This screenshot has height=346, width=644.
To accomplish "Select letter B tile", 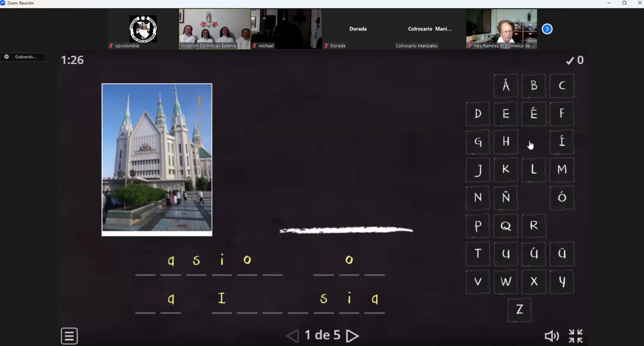I will point(534,86).
